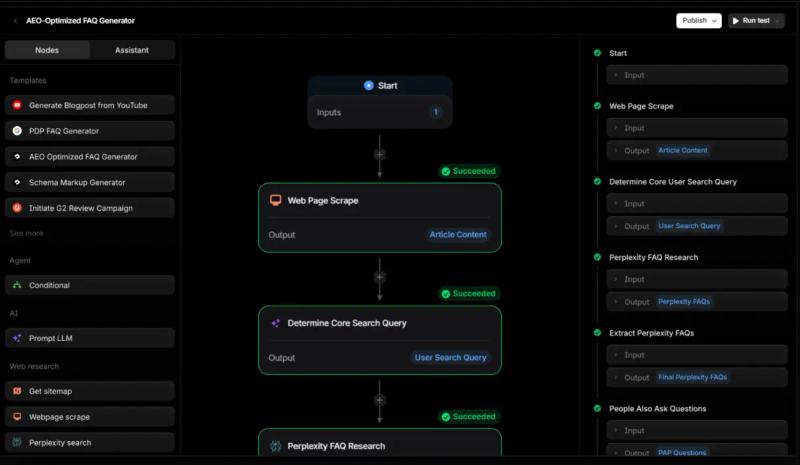This screenshot has height=465, width=800.
Task: Click green check beside Extract Perplexity FAQs
Action: click(597, 332)
